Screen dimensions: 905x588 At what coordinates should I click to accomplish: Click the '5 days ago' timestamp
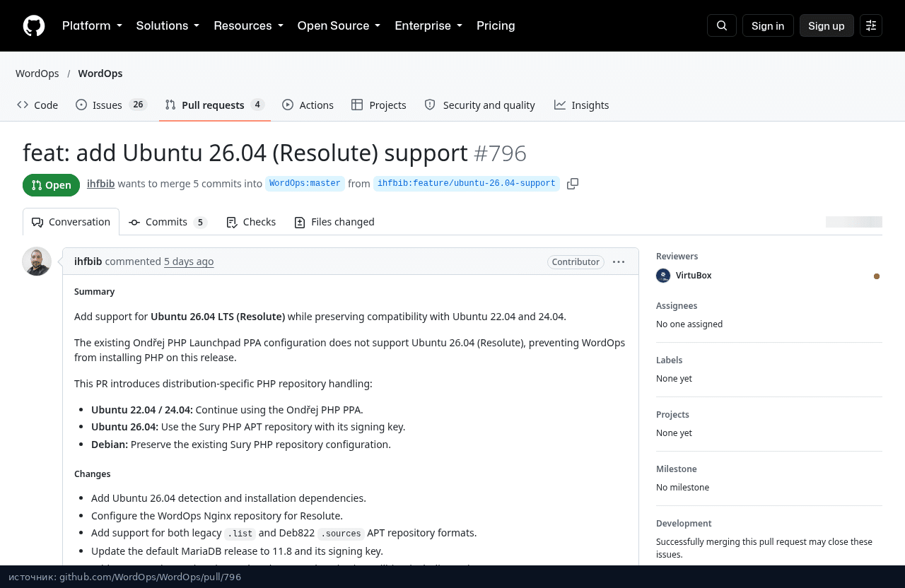coord(189,261)
